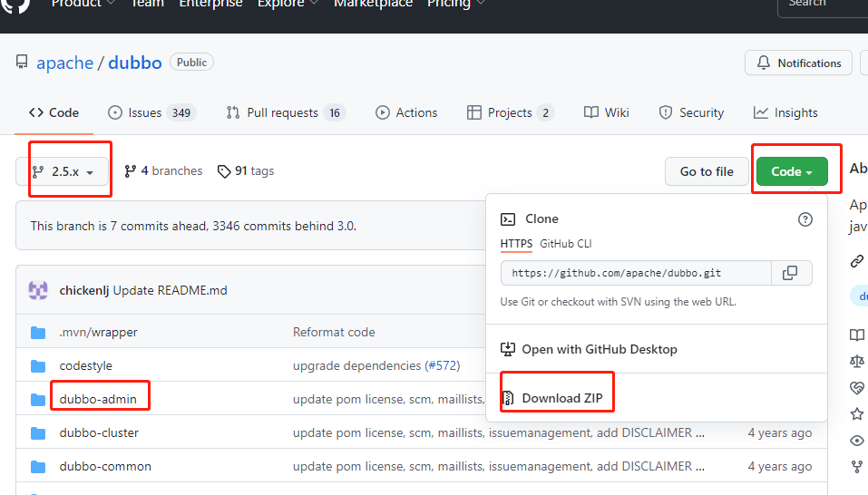The image size is (868, 495).
Task: Open the Marketplace nav link
Action: tap(373, 4)
